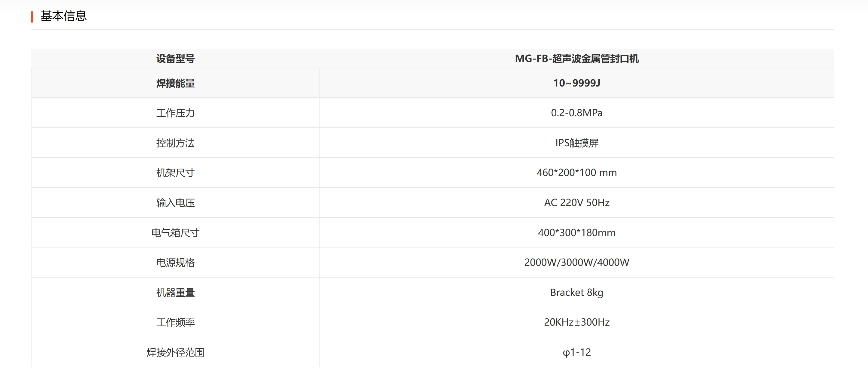
Task: Click the 400*300*180mm electrical box value
Action: pyautogui.click(x=576, y=232)
